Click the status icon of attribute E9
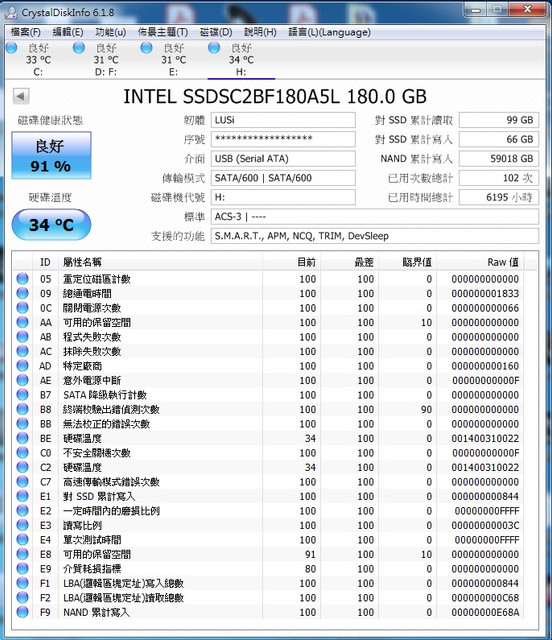The image size is (552, 640). (22, 569)
